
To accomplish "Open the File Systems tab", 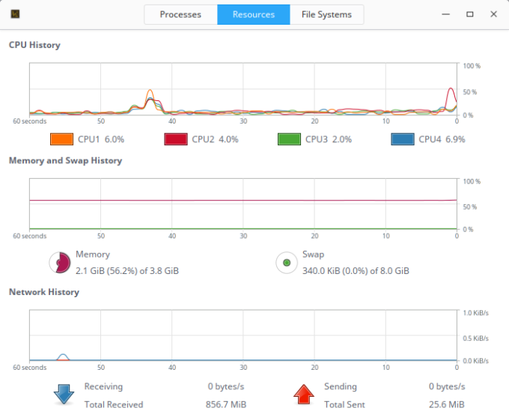I will tap(326, 15).
